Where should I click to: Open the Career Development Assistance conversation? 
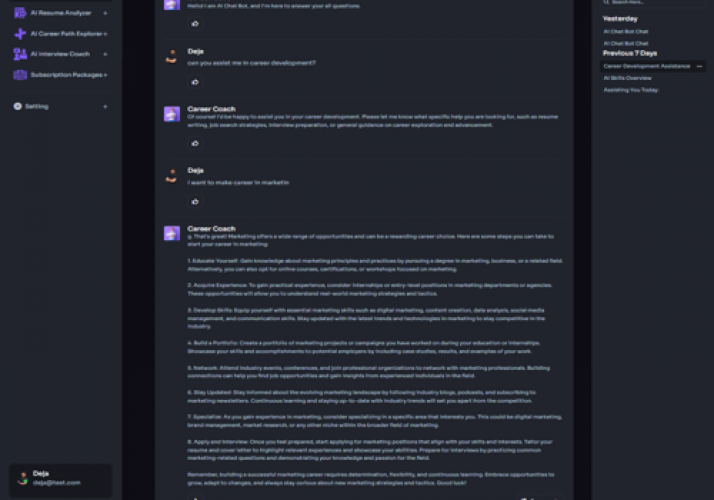pyautogui.click(x=647, y=66)
